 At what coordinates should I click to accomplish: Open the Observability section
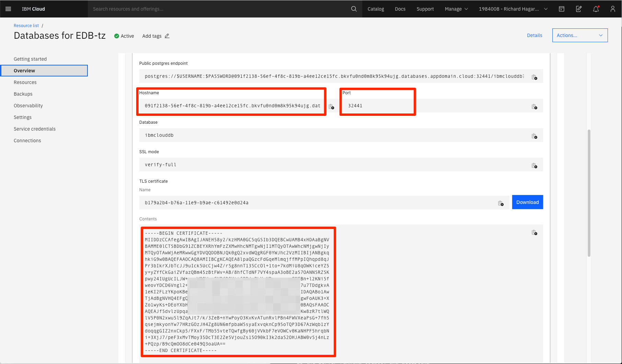(x=28, y=106)
